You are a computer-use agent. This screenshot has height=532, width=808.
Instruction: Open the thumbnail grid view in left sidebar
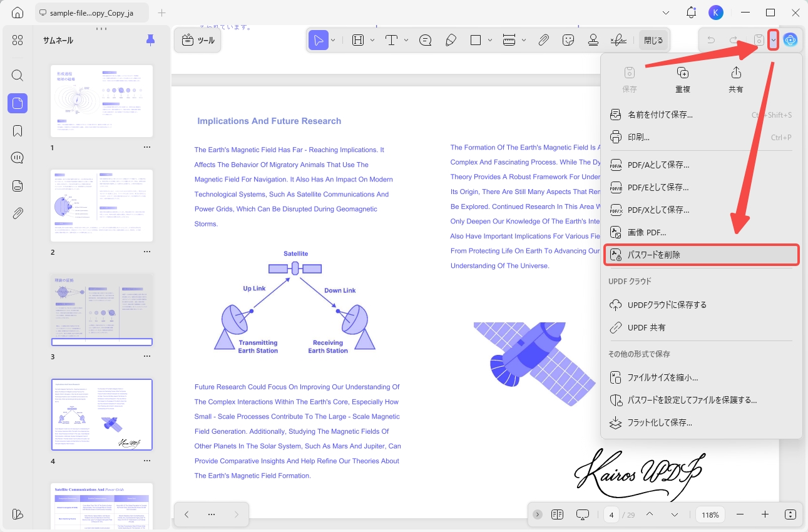point(18,40)
